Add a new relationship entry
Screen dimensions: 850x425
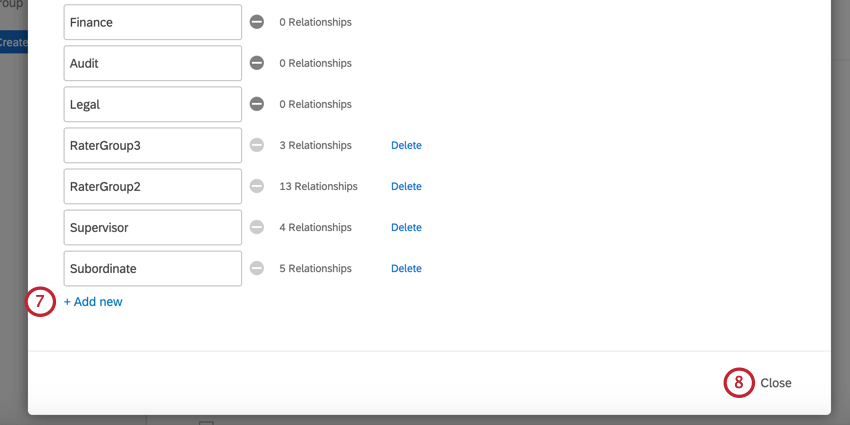tap(93, 301)
